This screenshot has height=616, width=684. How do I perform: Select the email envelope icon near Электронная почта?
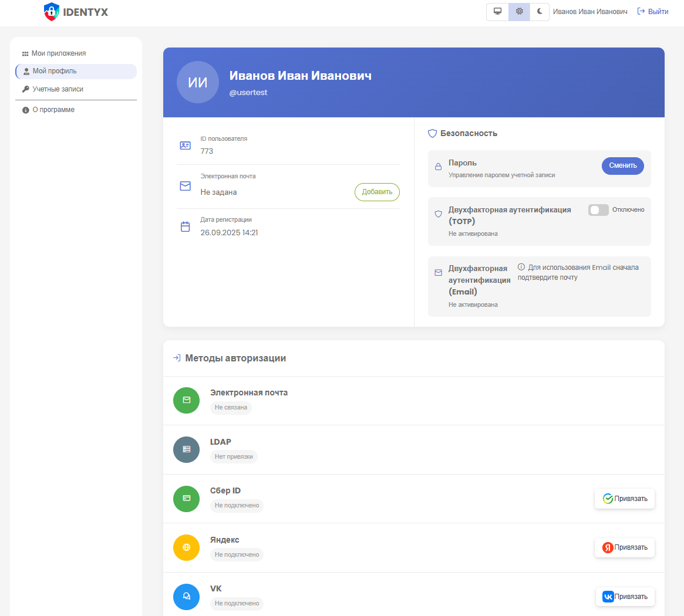[186, 185]
